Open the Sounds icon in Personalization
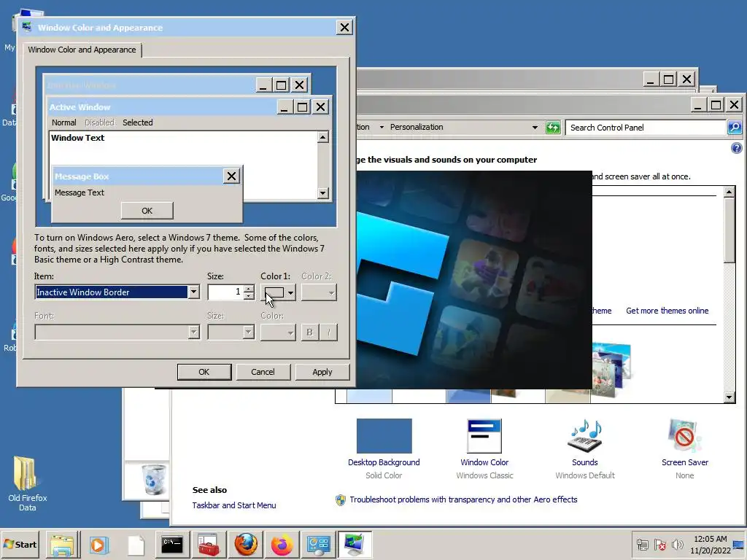747x560 pixels. (585, 436)
